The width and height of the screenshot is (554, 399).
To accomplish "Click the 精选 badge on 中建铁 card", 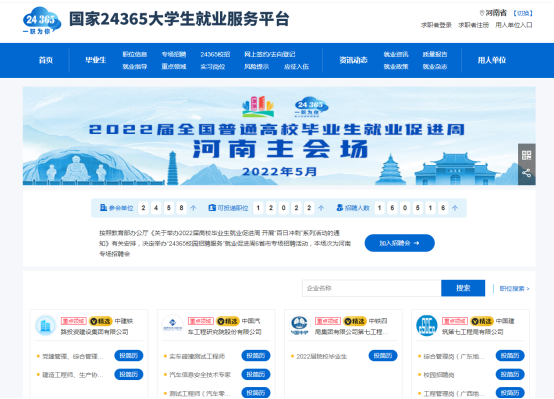I will [100, 321].
